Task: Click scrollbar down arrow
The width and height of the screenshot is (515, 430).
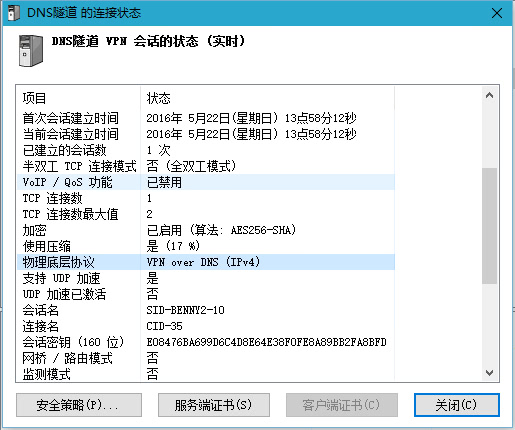Action: click(489, 373)
